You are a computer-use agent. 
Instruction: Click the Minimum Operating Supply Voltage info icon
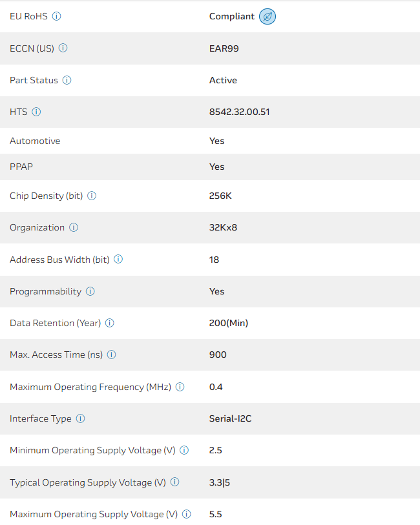(184, 450)
